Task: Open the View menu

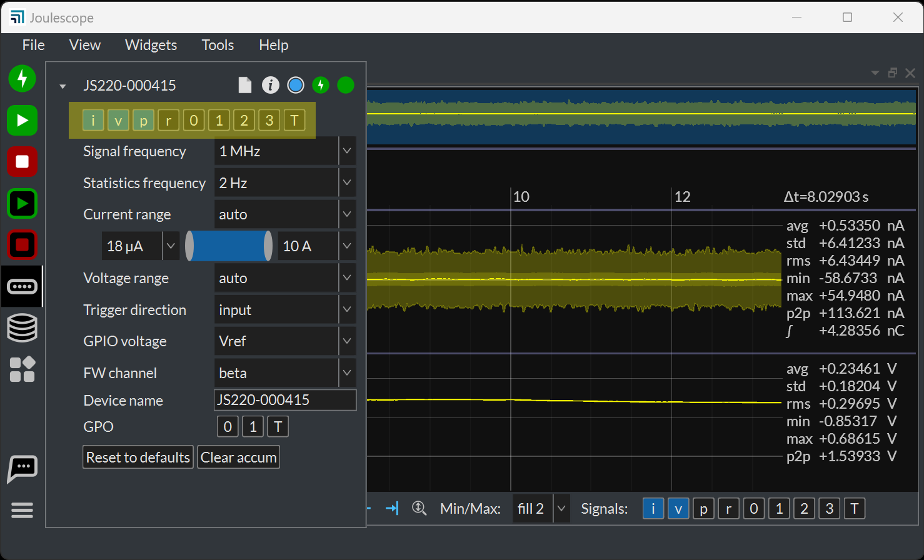Action: pyautogui.click(x=85, y=45)
